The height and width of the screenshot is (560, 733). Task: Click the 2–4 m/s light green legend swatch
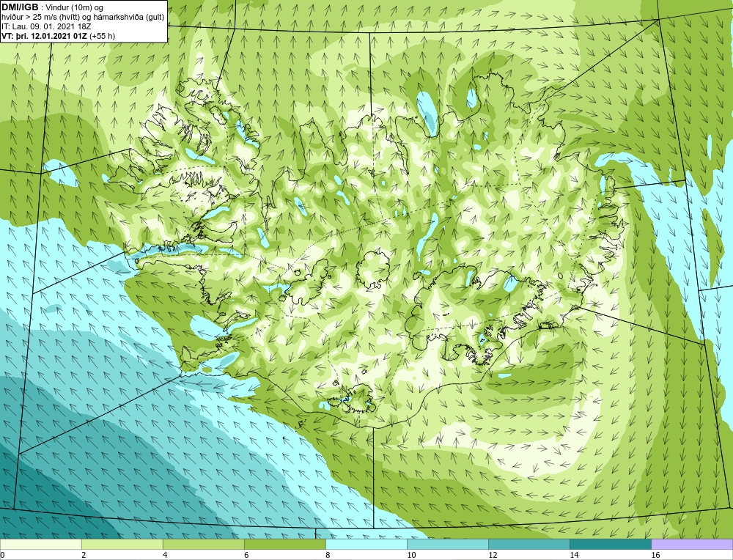tap(122, 544)
